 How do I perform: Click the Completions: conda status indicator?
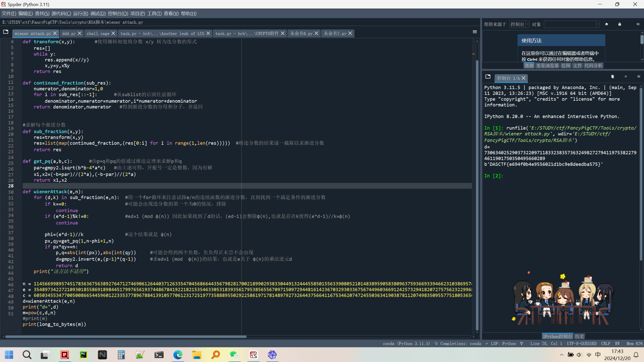pos(458,343)
